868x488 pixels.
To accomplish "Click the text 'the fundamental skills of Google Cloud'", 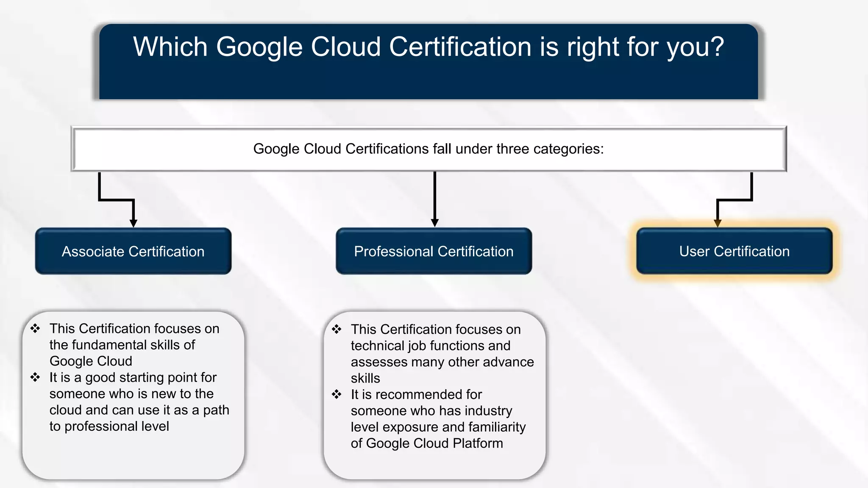I will (x=122, y=353).
